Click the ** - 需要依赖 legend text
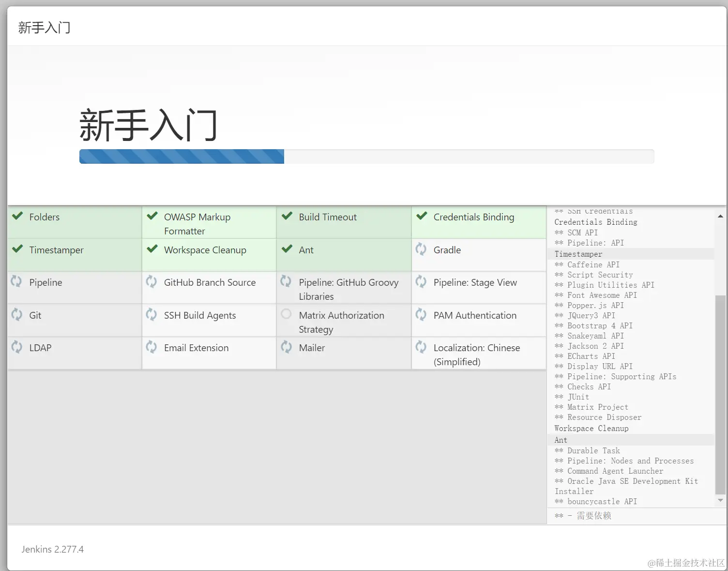This screenshot has height=571, width=728. pos(583,516)
